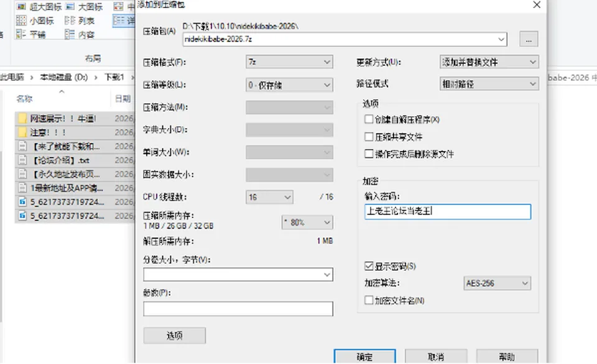597x364 pixels.
Task: Click file icon of 【永久地址发布页... item
Action: (x=23, y=174)
